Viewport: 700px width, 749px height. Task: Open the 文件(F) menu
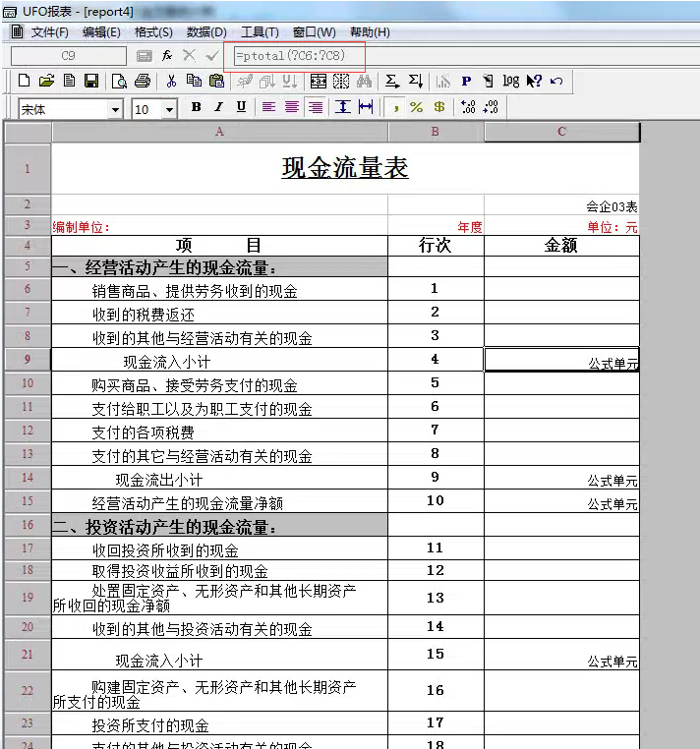pyautogui.click(x=50, y=32)
